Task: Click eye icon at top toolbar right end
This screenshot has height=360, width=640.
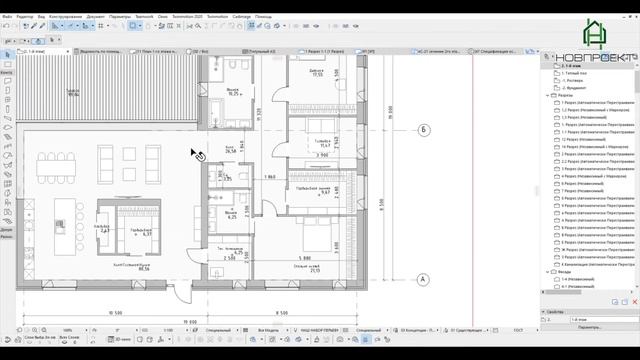Action: coord(356,26)
